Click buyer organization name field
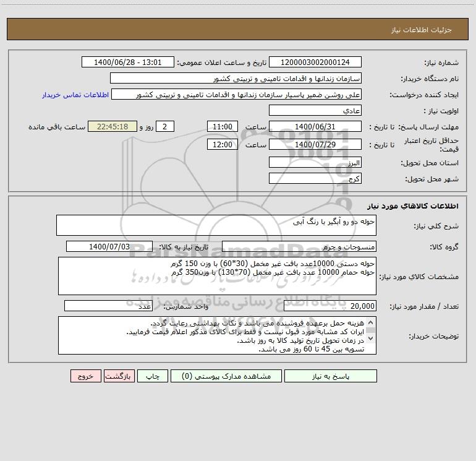 [236, 78]
